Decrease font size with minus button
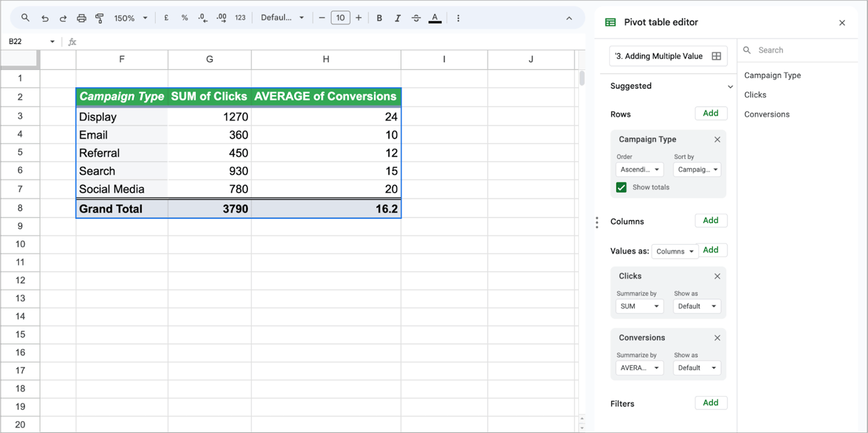 click(322, 18)
